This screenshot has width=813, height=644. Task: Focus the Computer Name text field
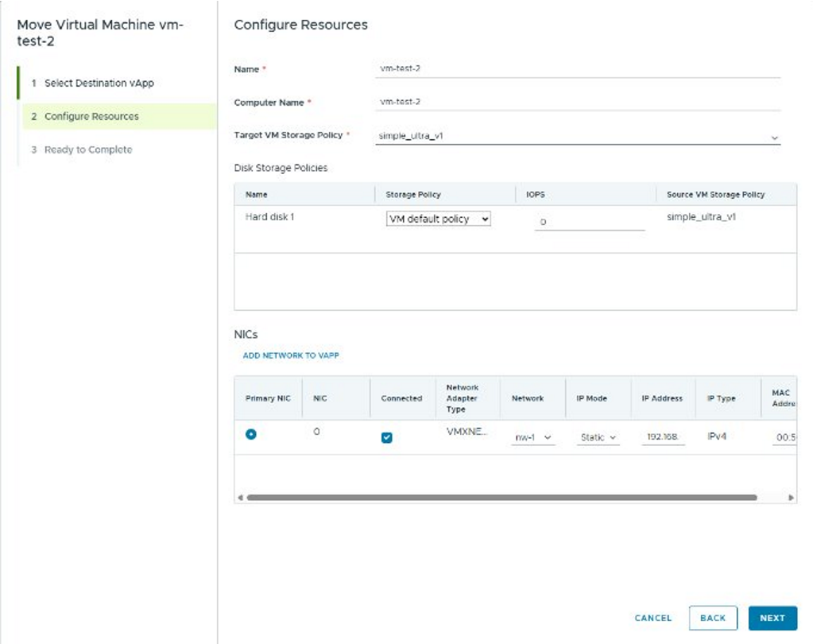(x=578, y=102)
